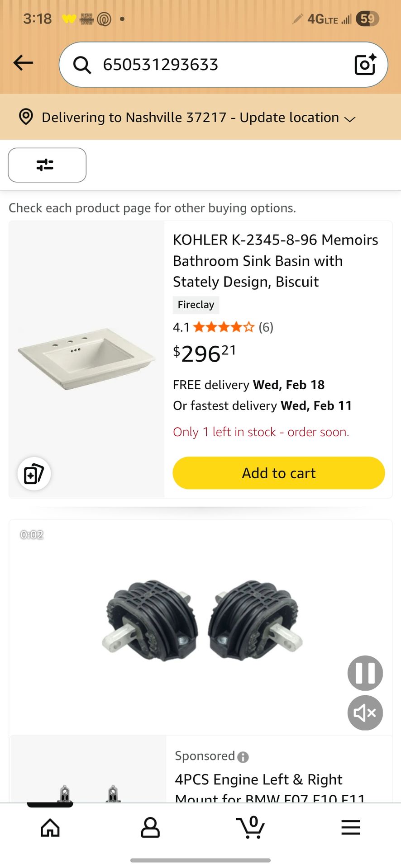Open the filters icon button
Screen dimensions: 401x868
pos(47,165)
